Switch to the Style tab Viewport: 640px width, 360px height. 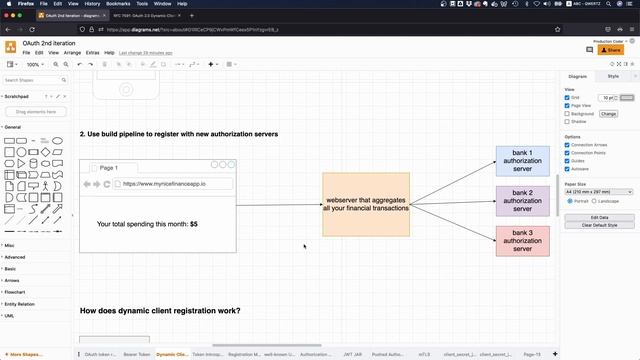(x=613, y=76)
